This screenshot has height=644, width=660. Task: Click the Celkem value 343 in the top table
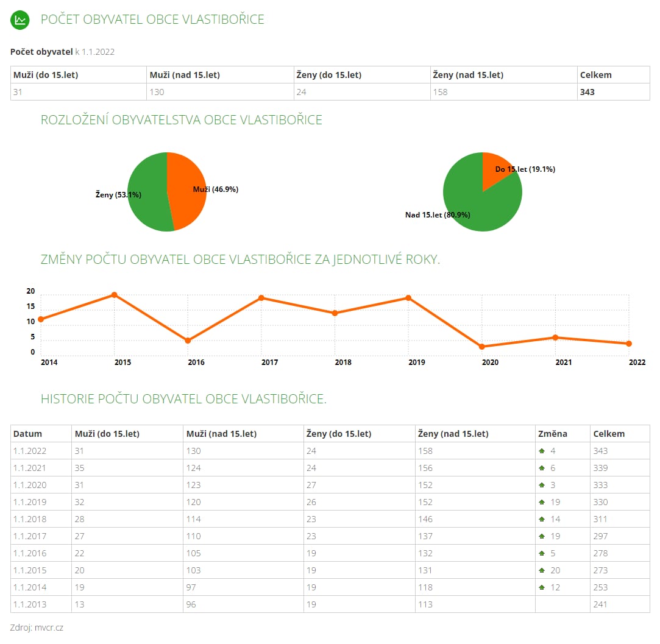click(x=587, y=92)
